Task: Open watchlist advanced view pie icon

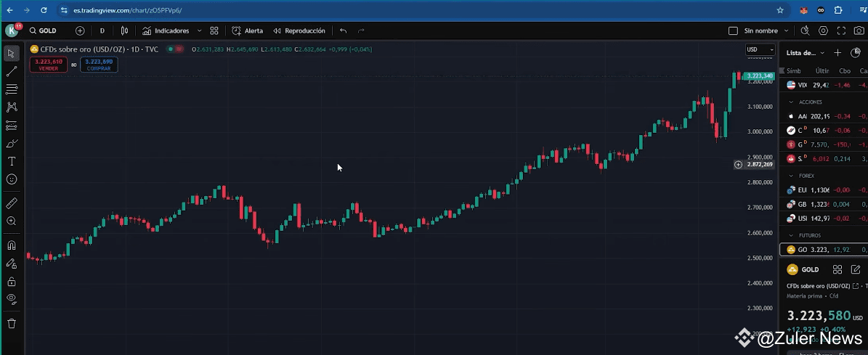Action: tap(855, 52)
